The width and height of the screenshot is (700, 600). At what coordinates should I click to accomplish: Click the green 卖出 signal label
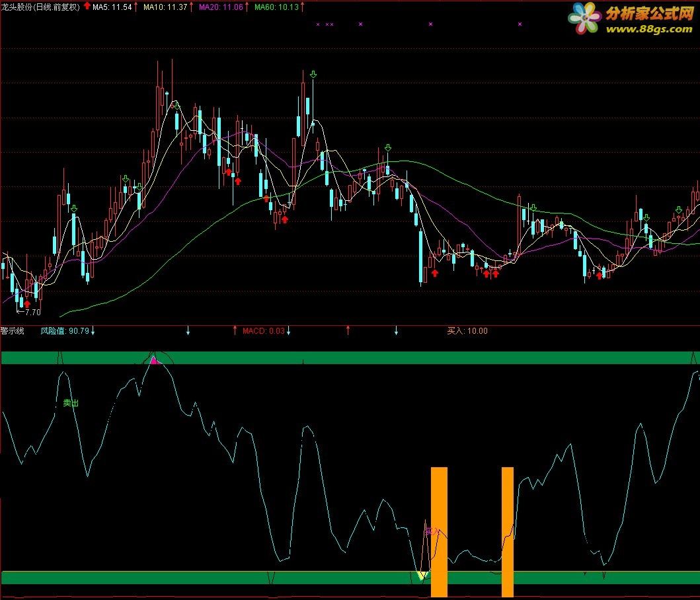pyautogui.click(x=71, y=403)
